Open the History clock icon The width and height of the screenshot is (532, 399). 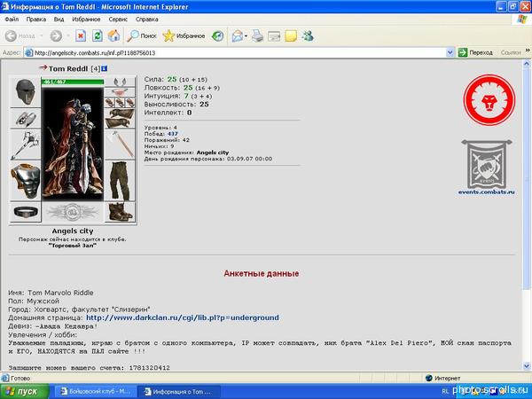click(217, 35)
